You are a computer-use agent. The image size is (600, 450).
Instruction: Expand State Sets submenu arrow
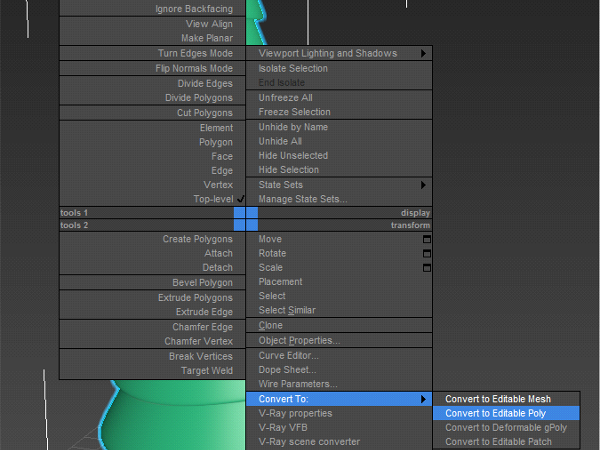[x=423, y=185]
